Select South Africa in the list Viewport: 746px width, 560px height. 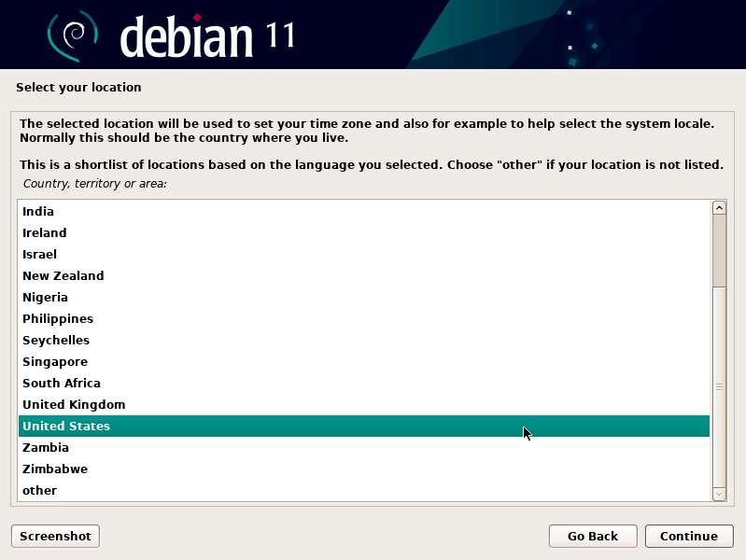62,383
